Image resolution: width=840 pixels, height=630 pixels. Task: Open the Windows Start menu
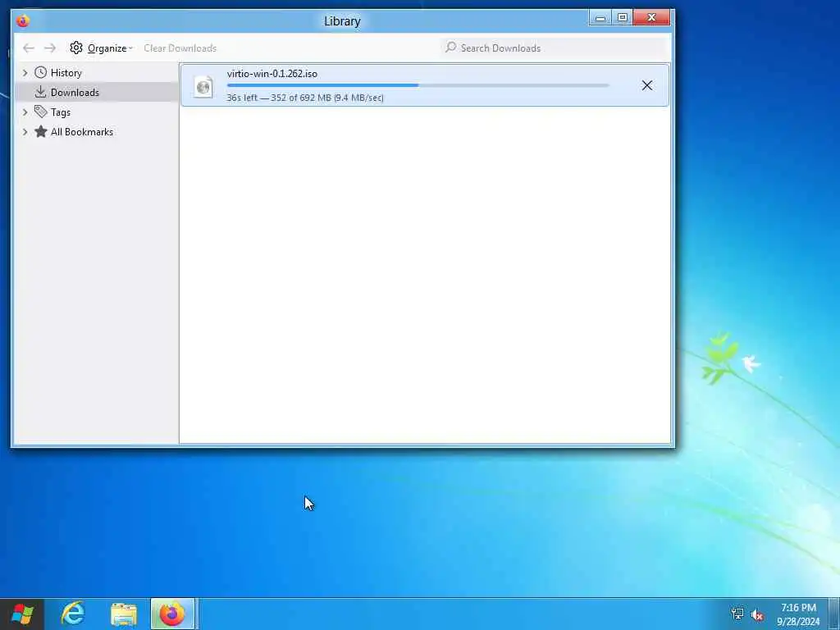coord(22,614)
